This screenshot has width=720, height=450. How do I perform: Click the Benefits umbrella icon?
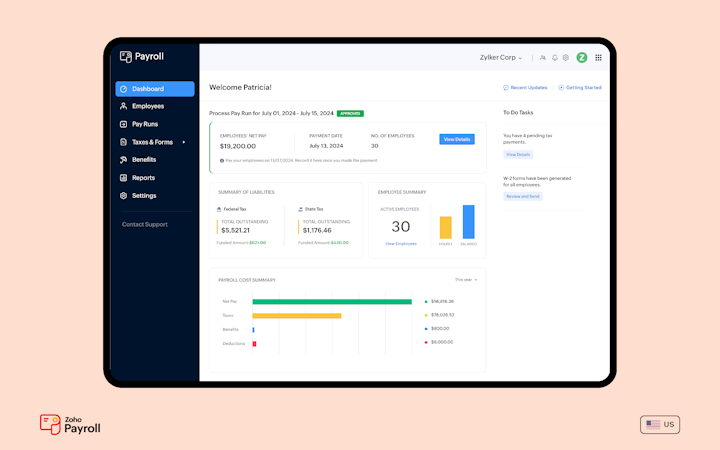click(124, 159)
